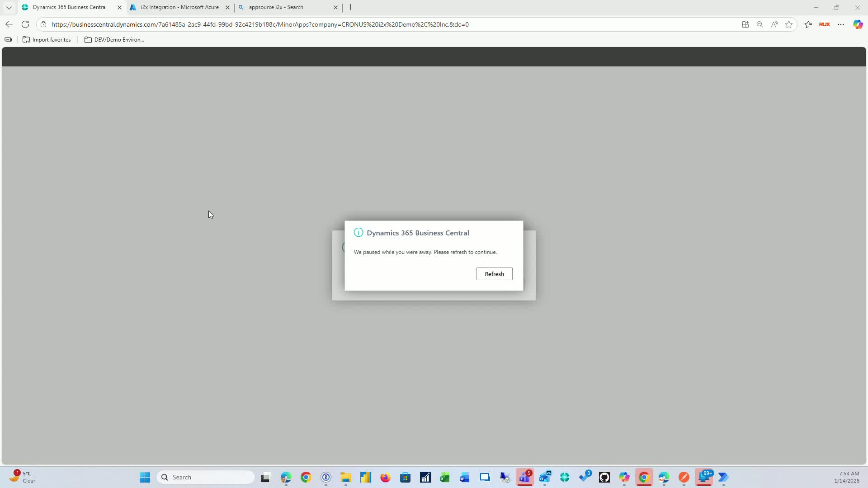
Task: Close the i2x Integration Azure tab
Action: pos(227,7)
